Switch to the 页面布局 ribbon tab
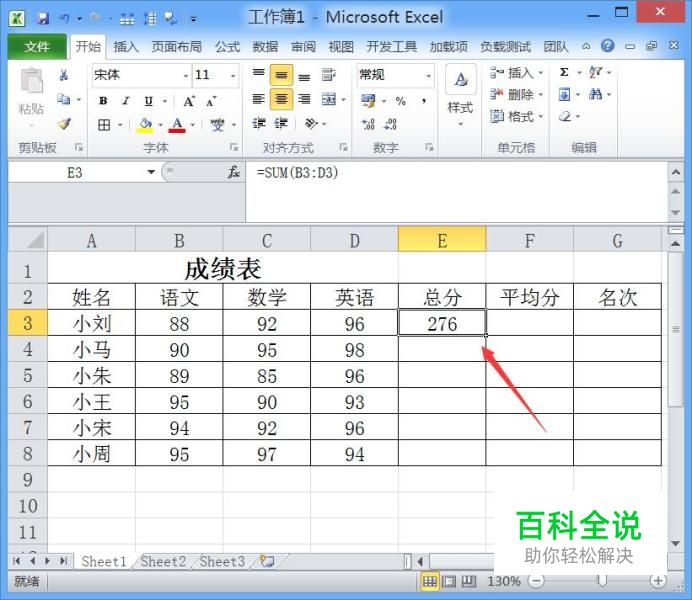The image size is (692, 600). point(177,47)
